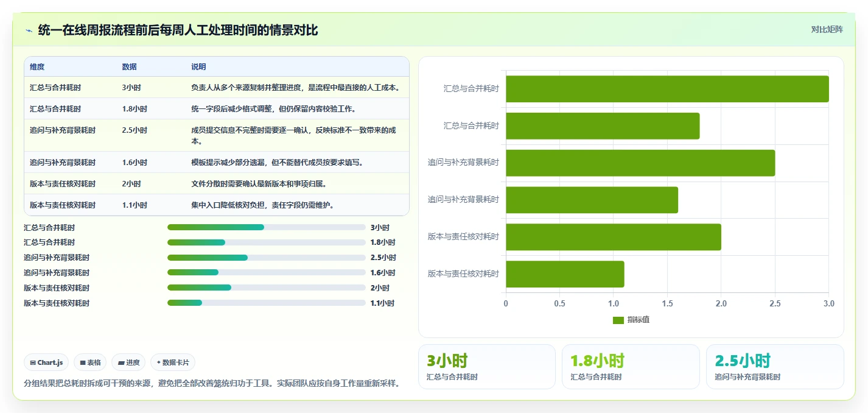Click the description starting 统一字段后减少格式调整
This screenshot has width=868, height=413.
pyautogui.click(x=273, y=109)
